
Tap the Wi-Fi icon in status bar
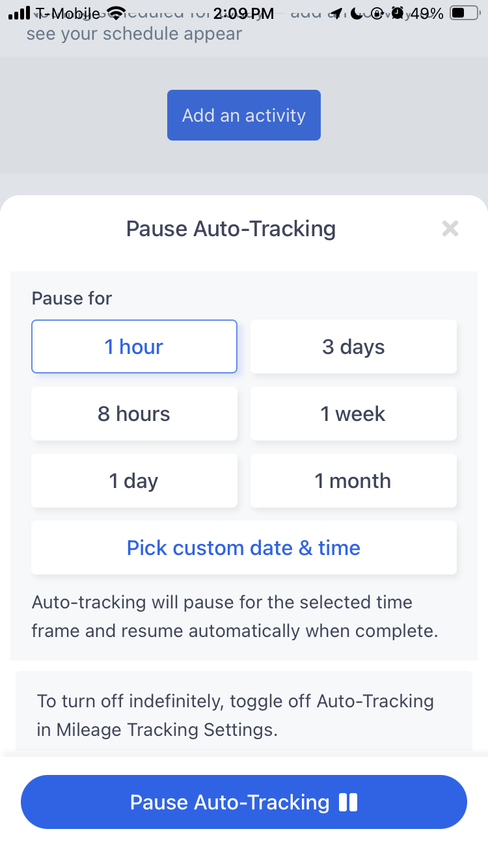116,13
